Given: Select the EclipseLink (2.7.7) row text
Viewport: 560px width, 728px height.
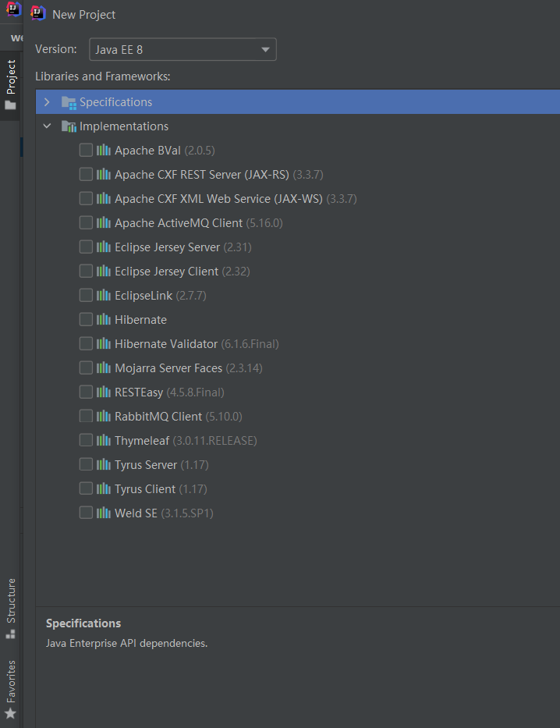Looking at the screenshot, I should coord(161,295).
